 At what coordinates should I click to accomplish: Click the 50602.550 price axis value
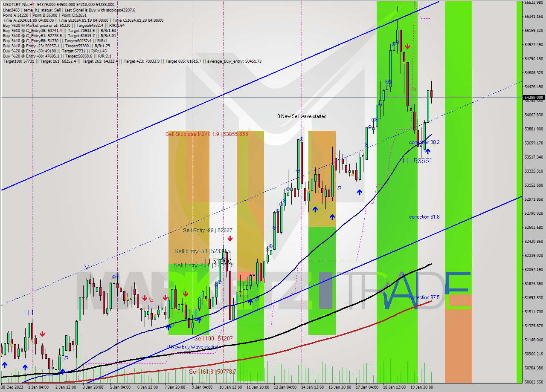(534, 382)
